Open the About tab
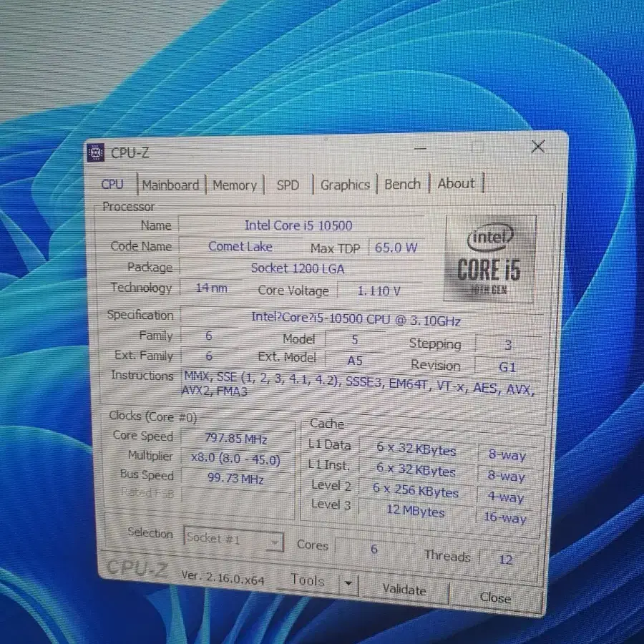644x644 pixels. click(456, 183)
